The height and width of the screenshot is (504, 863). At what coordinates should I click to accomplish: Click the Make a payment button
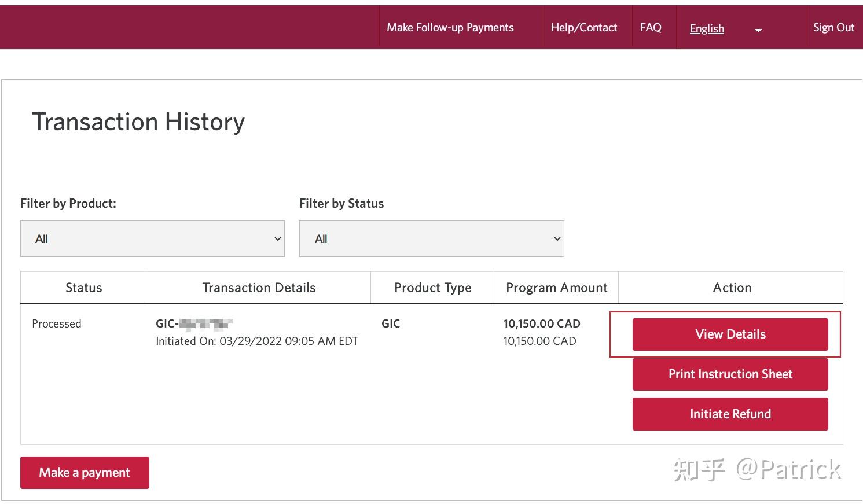coord(85,473)
